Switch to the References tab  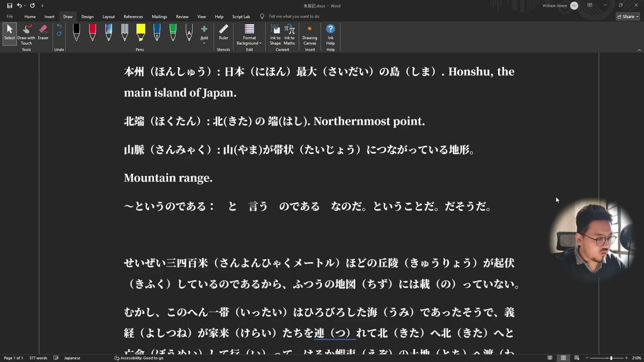pyautogui.click(x=133, y=17)
